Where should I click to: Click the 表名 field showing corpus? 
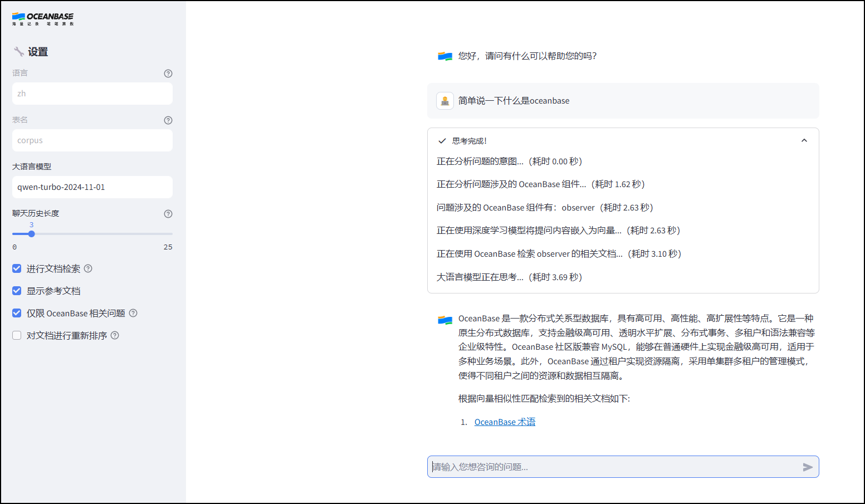click(x=92, y=140)
